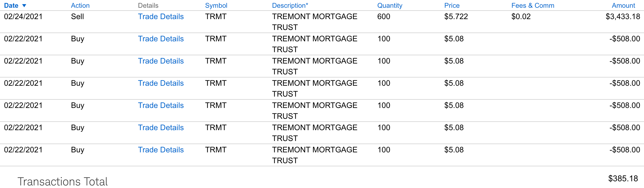This screenshot has width=644, height=188.
Task: Sort by Amount column header
Action: 623,6
